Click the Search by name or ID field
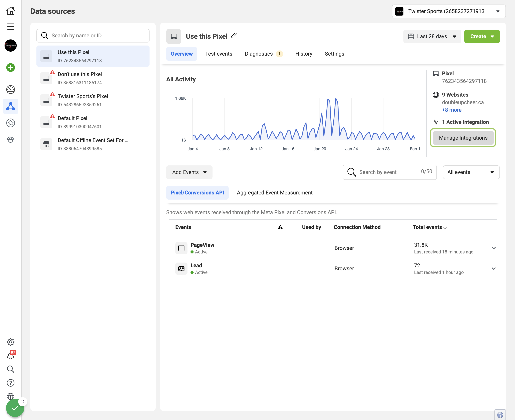This screenshot has height=420, width=515. (93, 35)
